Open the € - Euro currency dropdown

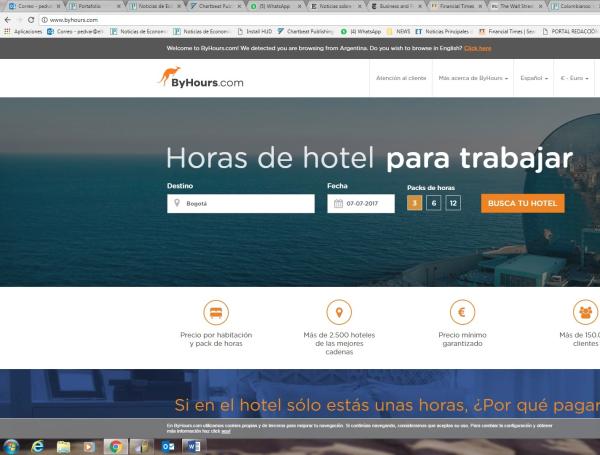coord(574,78)
